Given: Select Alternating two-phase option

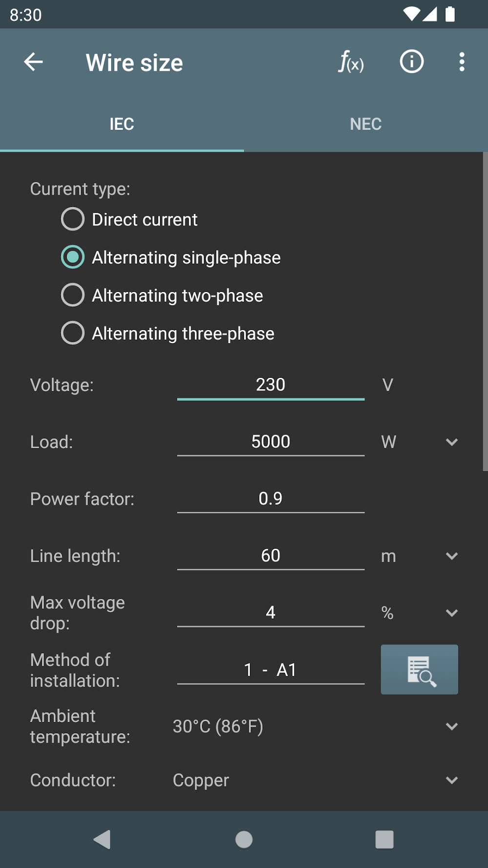Looking at the screenshot, I should pyautogui.click(x=73, y=295).
